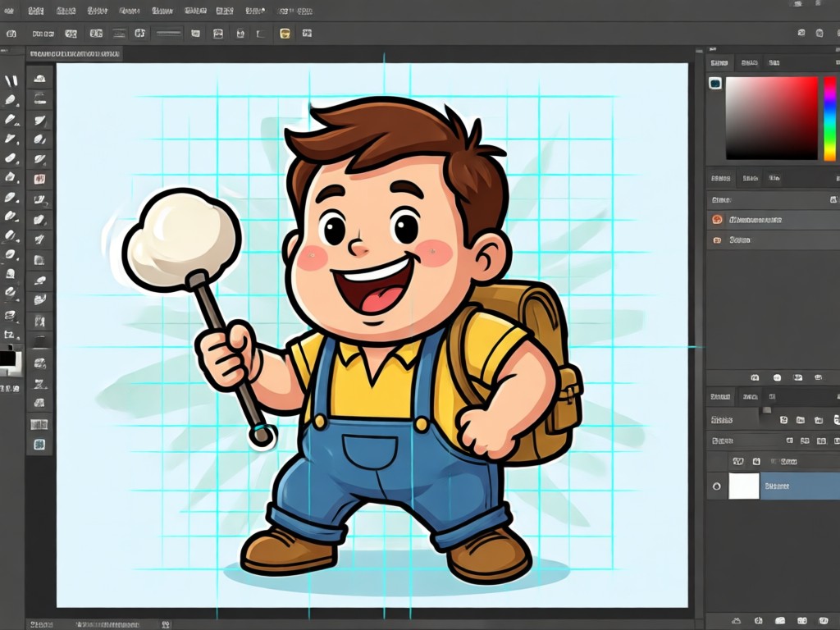Click the black foreground swatch in the toolbox
Image resolution: width=840 pixels, height=630 pixels.
tap(7, 358)
